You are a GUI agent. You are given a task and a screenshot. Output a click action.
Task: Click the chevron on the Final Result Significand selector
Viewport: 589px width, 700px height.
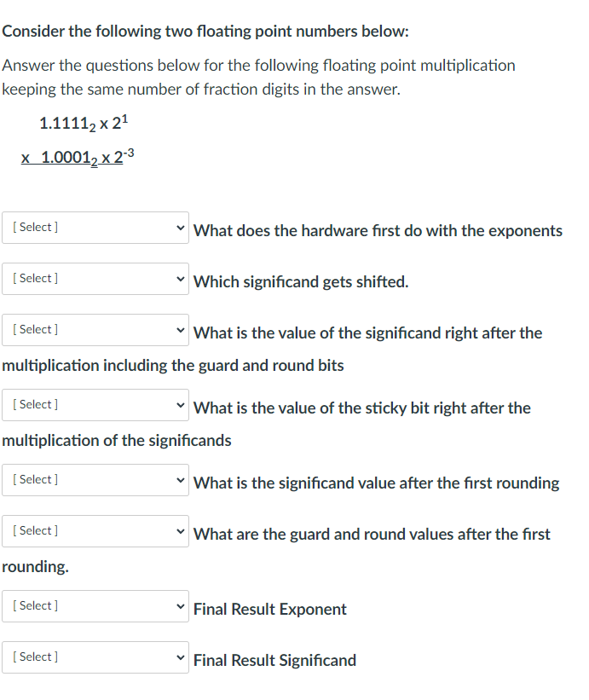pos(179,657)
